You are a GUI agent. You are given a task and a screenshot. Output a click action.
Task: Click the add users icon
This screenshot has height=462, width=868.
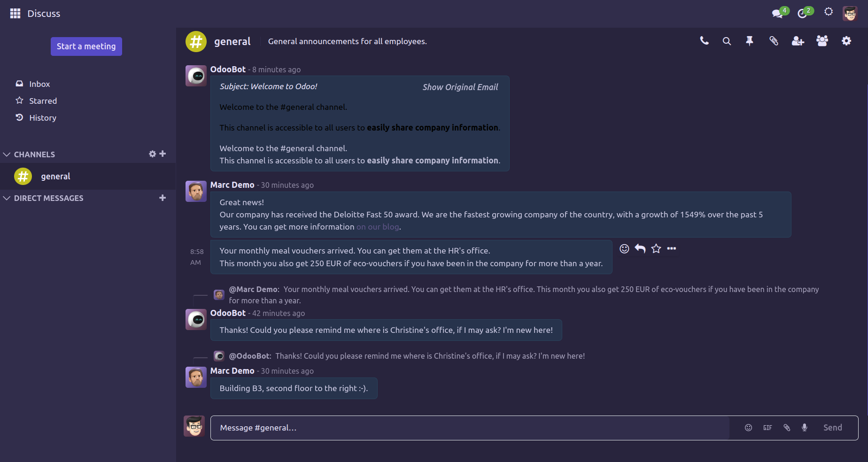(798, 41)
